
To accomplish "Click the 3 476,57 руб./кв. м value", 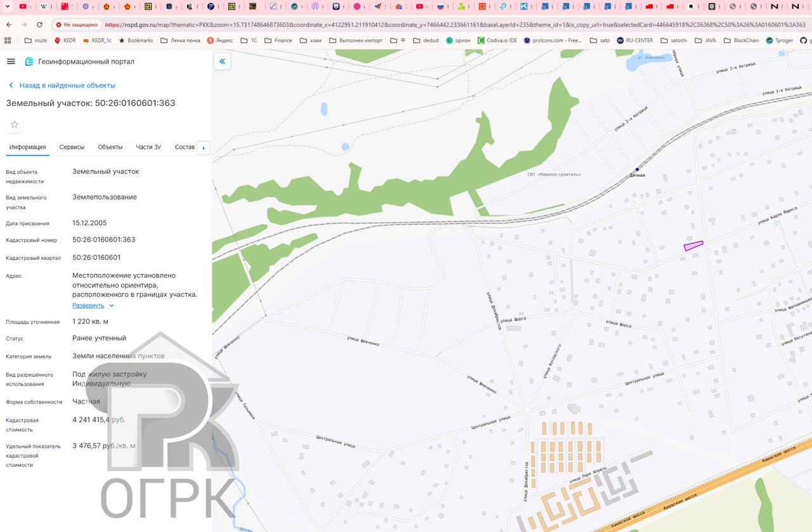I will [103, 446].
